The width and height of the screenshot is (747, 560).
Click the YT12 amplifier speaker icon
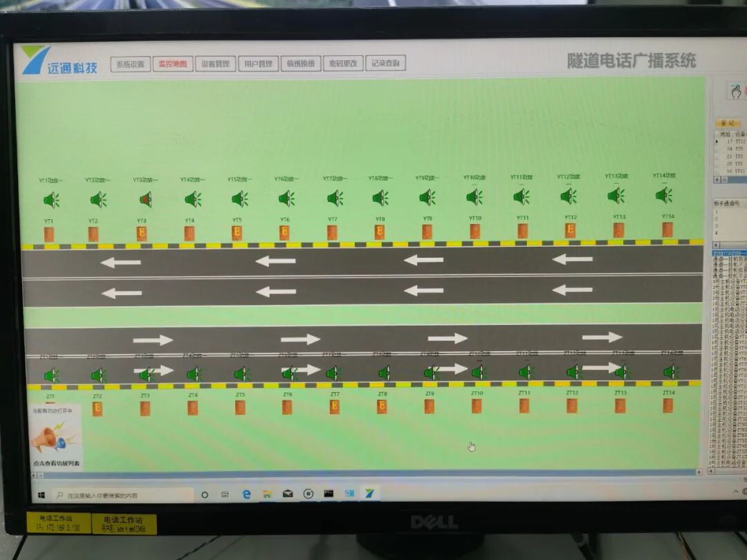[x=569, y=195]
